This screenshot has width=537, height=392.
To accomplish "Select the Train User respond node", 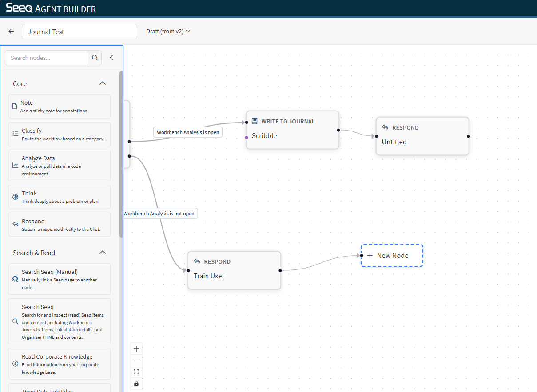I will (x=234, y=270).
